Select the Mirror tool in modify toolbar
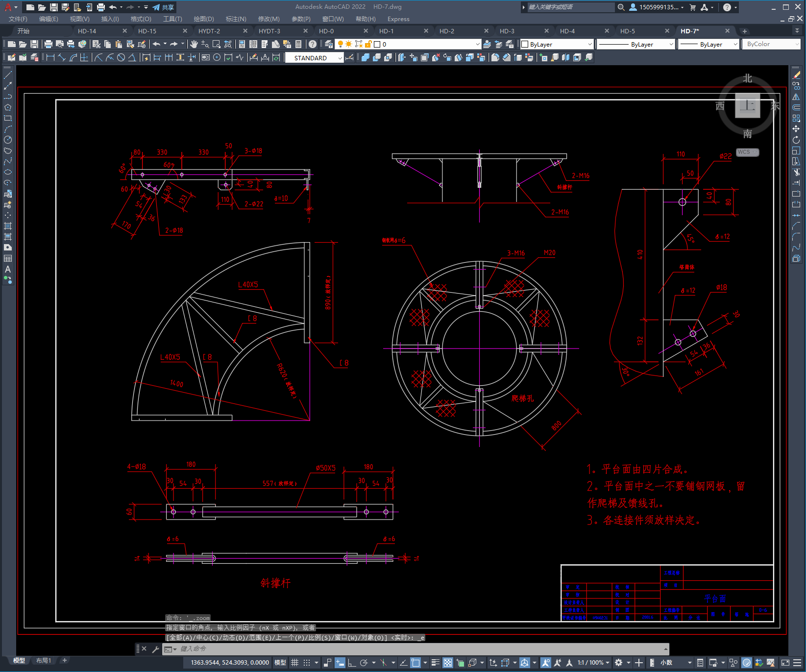Screen dimensions: 806x672 [x=796, y=97]
